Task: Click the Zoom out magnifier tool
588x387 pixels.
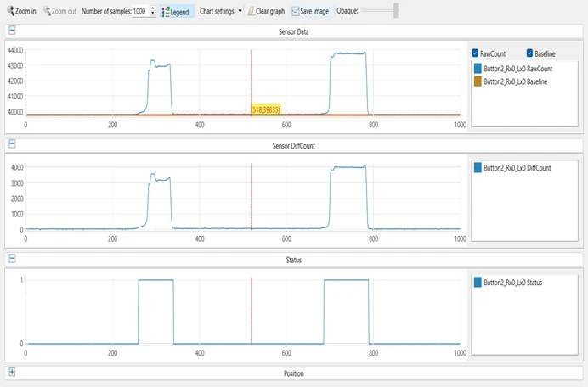Action: 60,11
